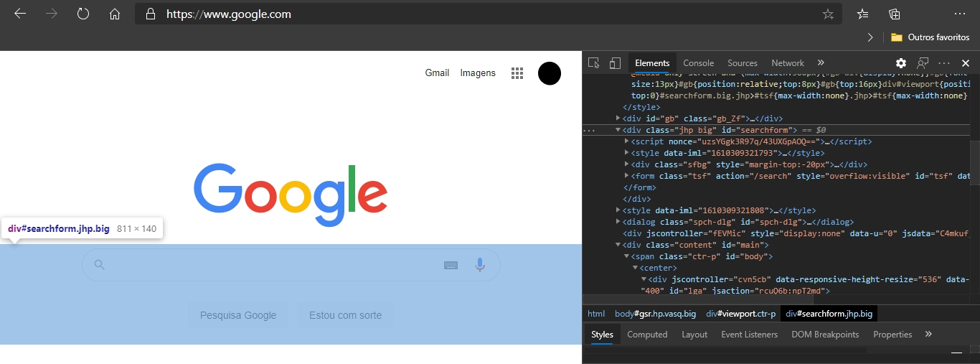Click the closing </form> tag line

(x=639, y=187)
